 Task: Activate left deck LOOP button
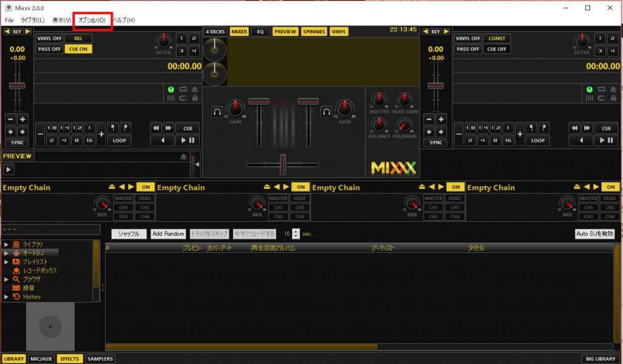pyautogui.click(x=119, y=140)
